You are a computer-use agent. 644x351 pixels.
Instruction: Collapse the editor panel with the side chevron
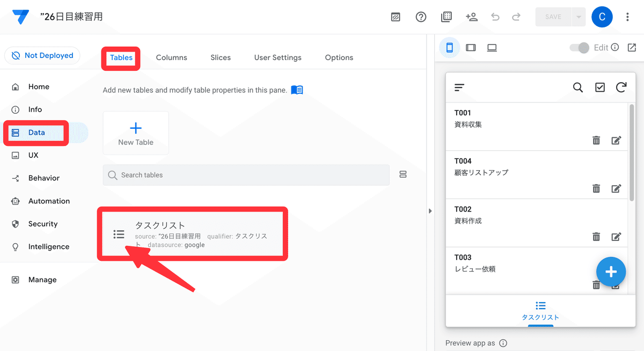[431, 211]
